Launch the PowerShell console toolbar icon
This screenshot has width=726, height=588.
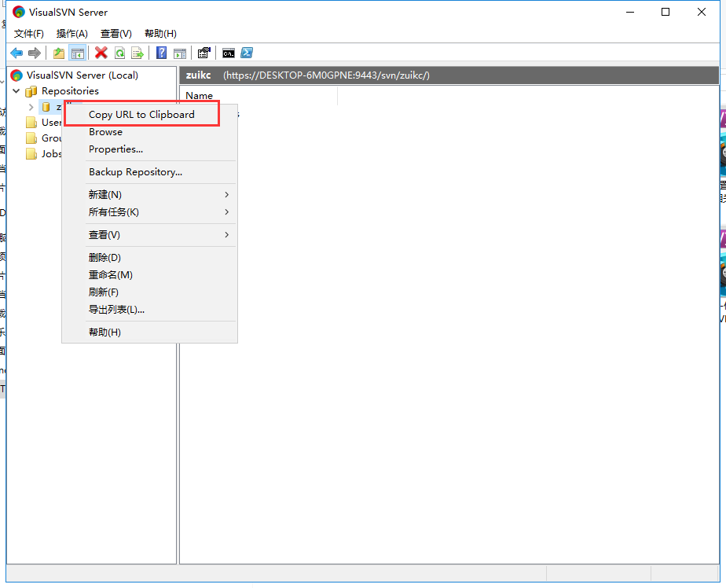pos(247,53)
